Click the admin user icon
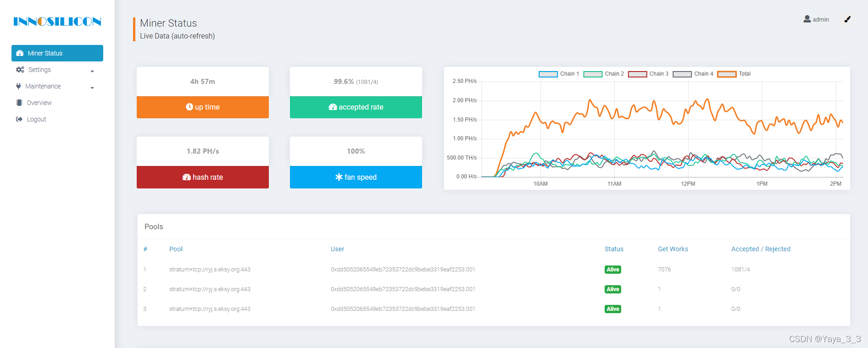The image size is (868, 348). pyautogui.click(x=807, y=19)
